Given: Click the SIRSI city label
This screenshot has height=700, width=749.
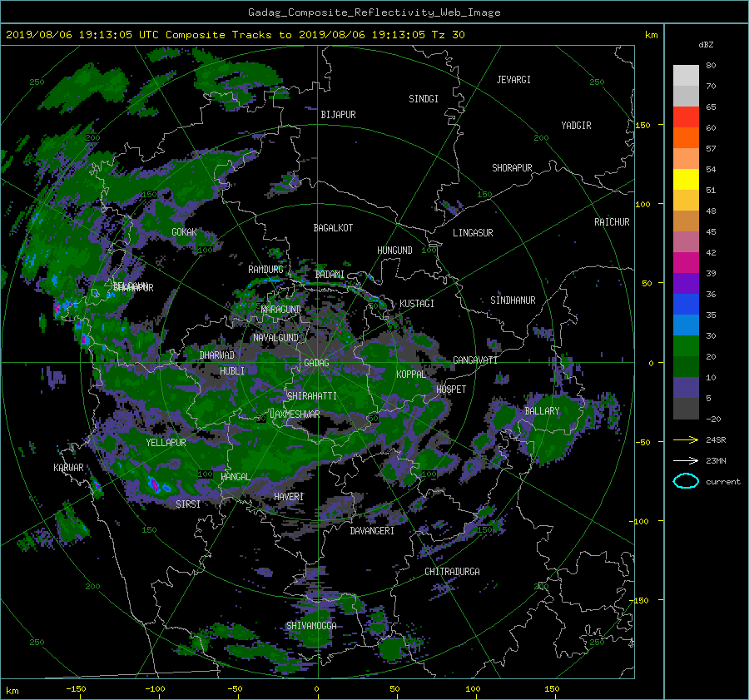Looking at the screenshot, I should (x=188, y=504).
